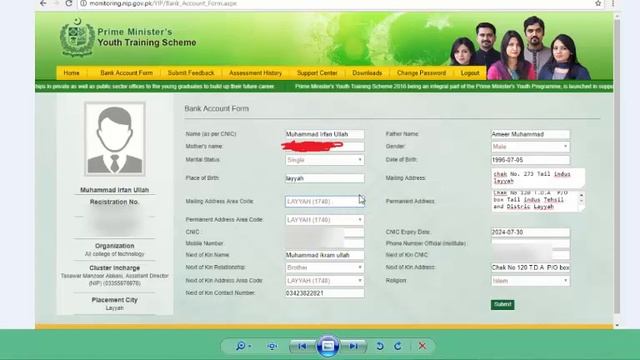Image resolution: width=640 pixels, height=360 pixels.
Task: Click the Mailing Address text area
Action: (x=538, y=178)
